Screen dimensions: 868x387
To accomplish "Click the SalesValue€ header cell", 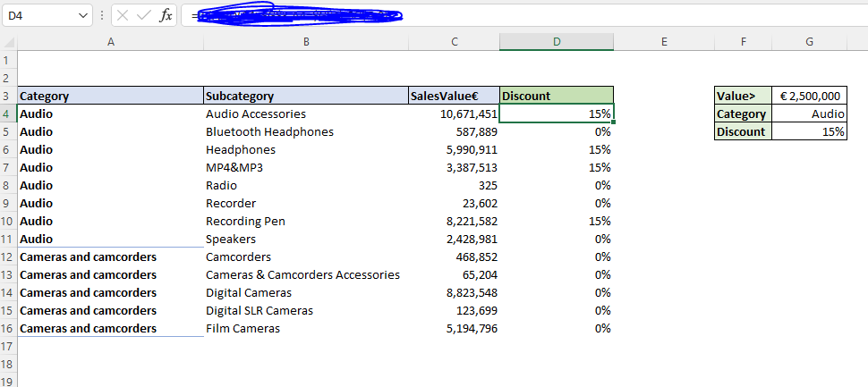I will click(x=454, y=96).
